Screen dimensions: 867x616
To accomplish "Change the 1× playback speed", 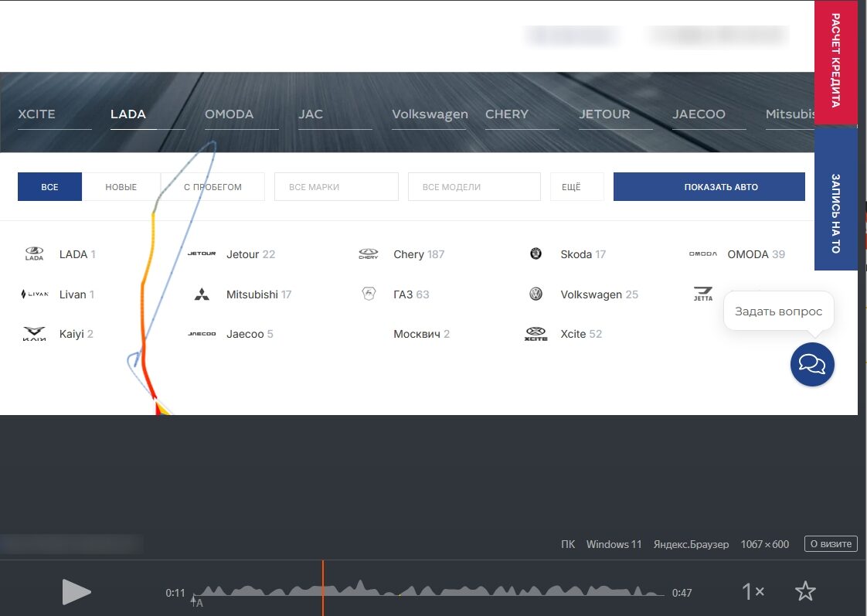I will 753,592.
